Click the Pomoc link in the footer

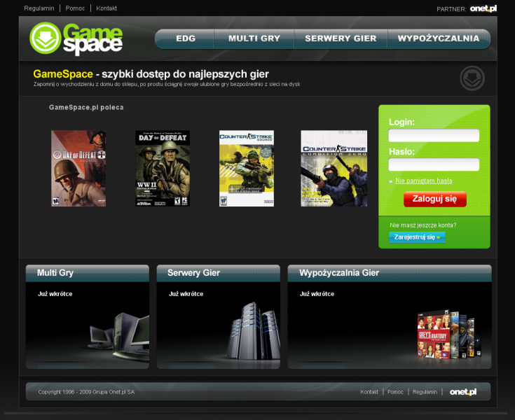tap(395, 392)
